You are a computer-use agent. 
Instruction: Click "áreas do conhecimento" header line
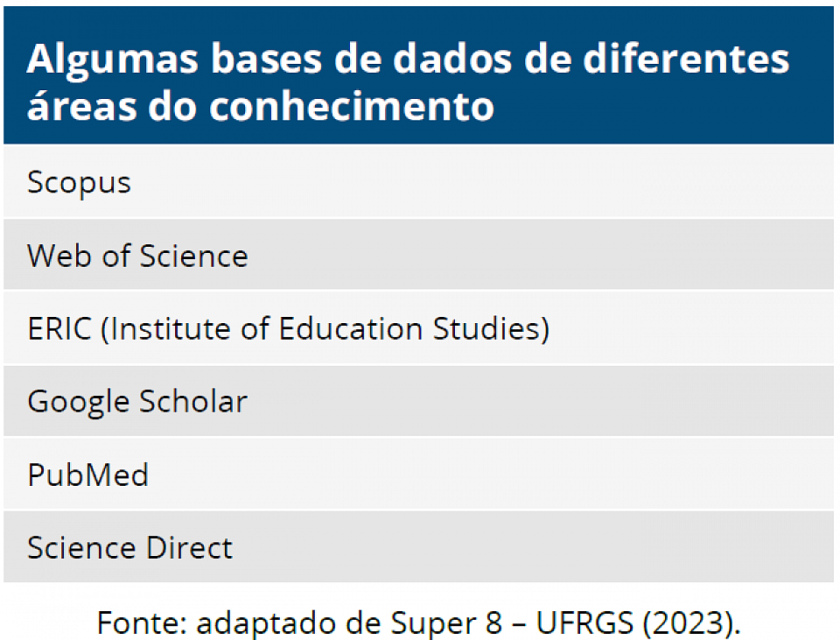point(261,106)
